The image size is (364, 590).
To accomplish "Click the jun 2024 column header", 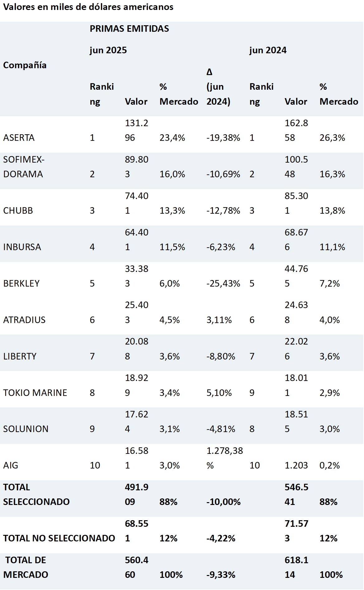I will pyautogui.click(x=268, y=50).
